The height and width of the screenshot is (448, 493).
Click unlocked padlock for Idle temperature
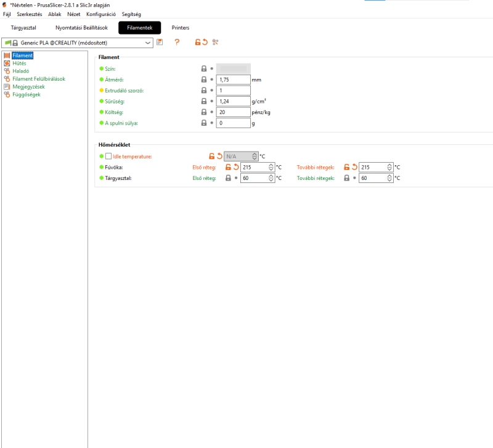point(212,157)
